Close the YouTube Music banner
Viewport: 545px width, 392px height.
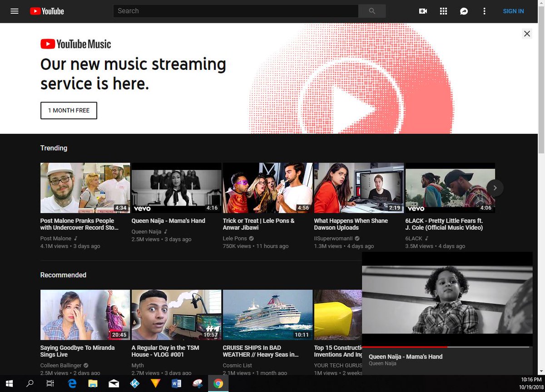pos(527,34)
